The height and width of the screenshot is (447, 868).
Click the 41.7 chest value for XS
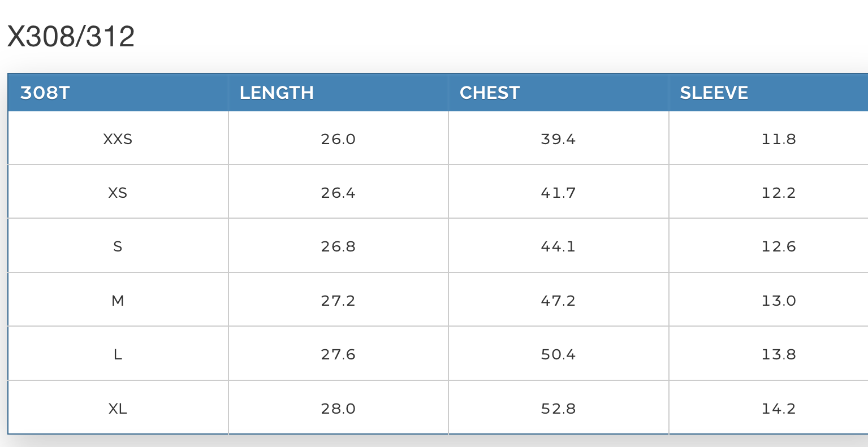(x=558, y=193)
